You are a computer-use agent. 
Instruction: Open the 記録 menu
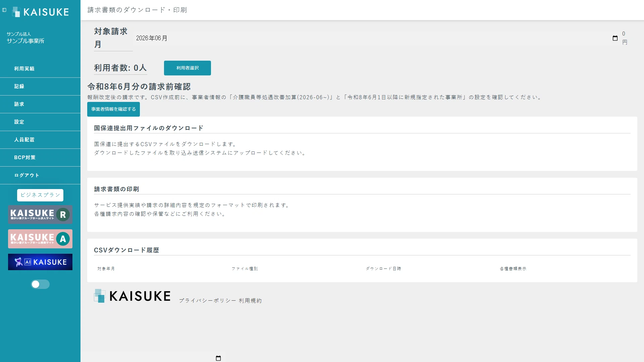point(40,86)
